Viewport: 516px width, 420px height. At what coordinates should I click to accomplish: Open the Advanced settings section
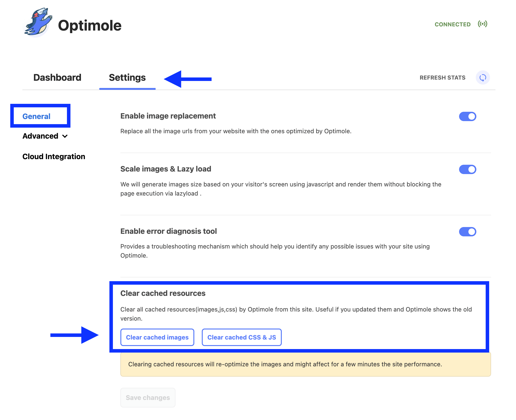point(40,136)
